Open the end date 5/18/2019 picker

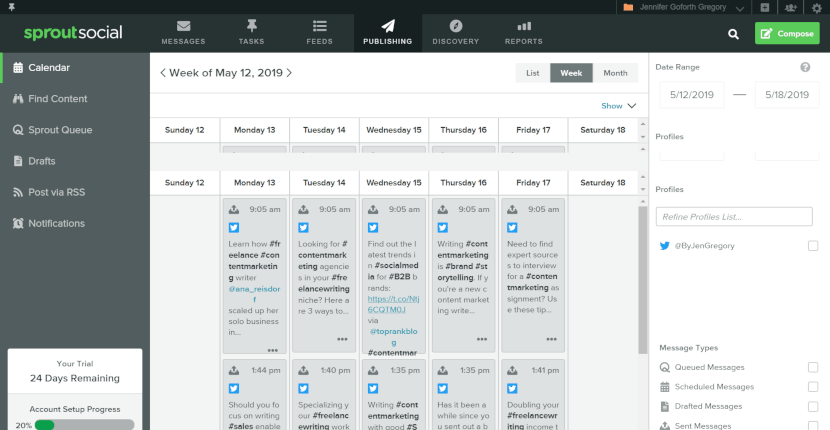pos(787,95)
